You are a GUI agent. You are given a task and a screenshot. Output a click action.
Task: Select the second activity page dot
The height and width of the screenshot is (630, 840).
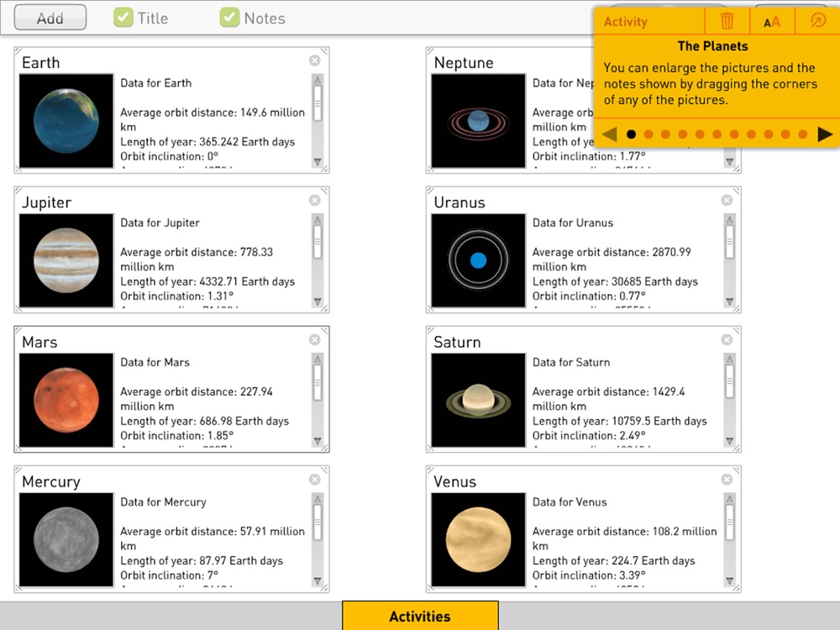648,134
